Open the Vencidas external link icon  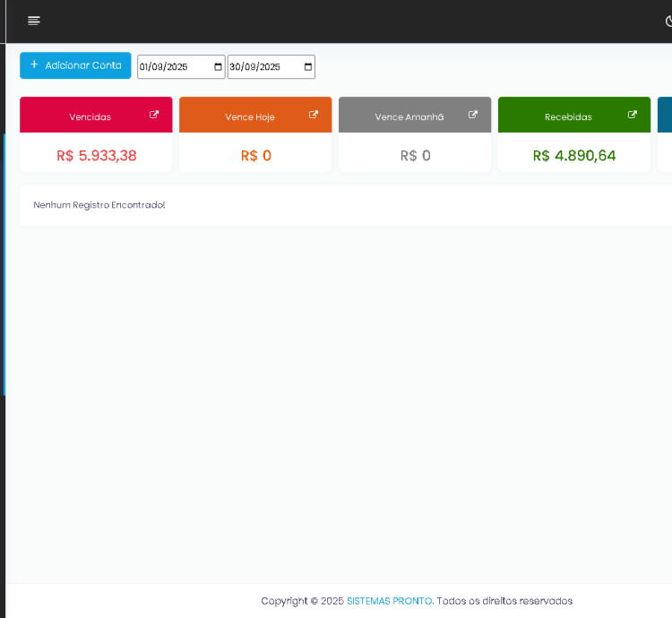pos(154,115)
